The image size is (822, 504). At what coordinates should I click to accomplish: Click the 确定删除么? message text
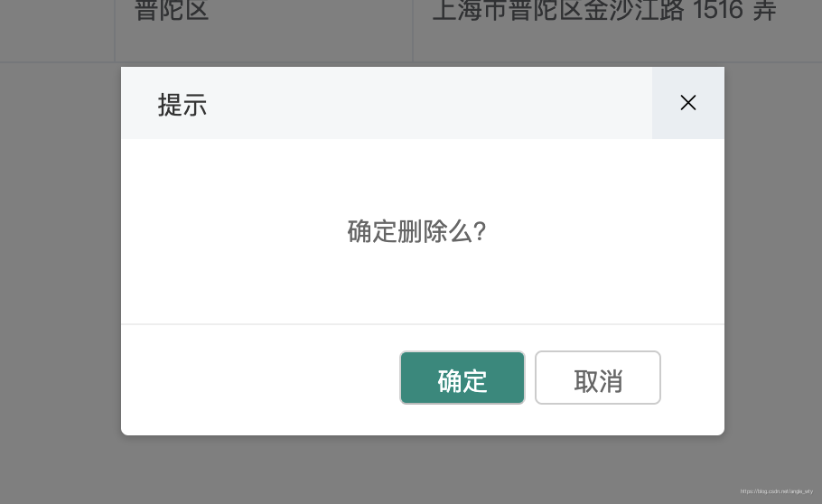(416, 231)
